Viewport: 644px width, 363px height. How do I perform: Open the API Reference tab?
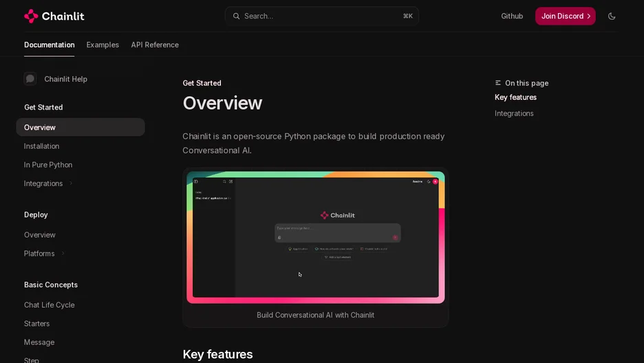click(155, 45)
